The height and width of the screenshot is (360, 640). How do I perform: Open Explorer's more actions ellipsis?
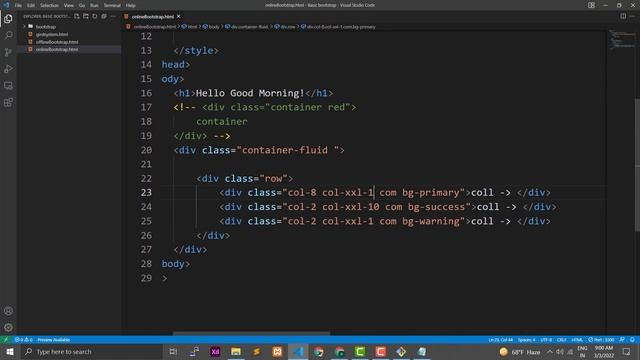tap(113, 16)
